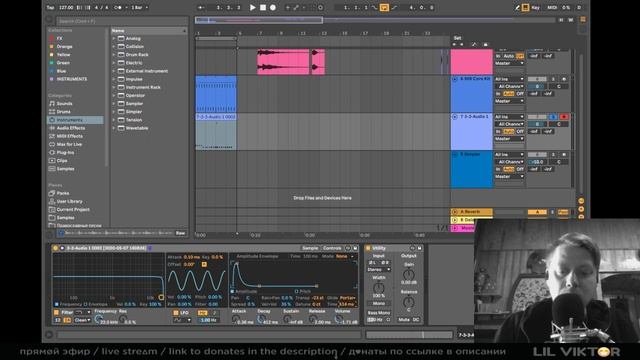Expand the Operator instrument folder
This screenshot has width=640, height=360.
[114, 96]
